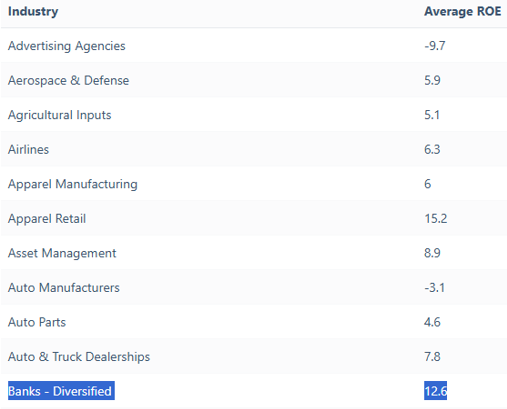Click the -3.1 Auto Manufacturers ROE value
The image size is (507, 409).
[435, 288]
